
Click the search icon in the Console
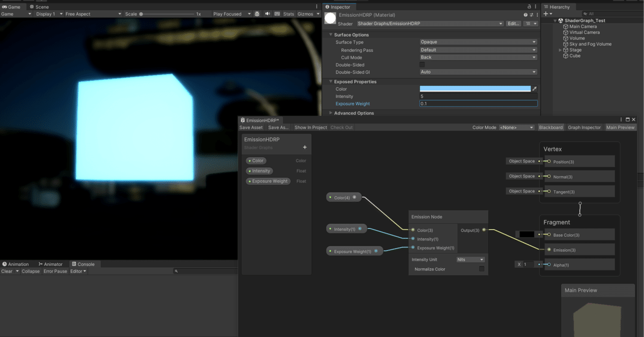[177, 271]
